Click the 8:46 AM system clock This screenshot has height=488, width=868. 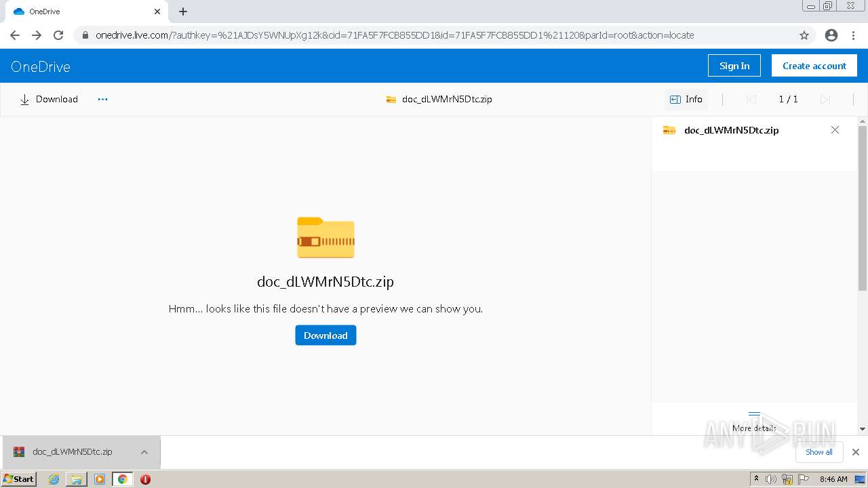coord(833,479)
